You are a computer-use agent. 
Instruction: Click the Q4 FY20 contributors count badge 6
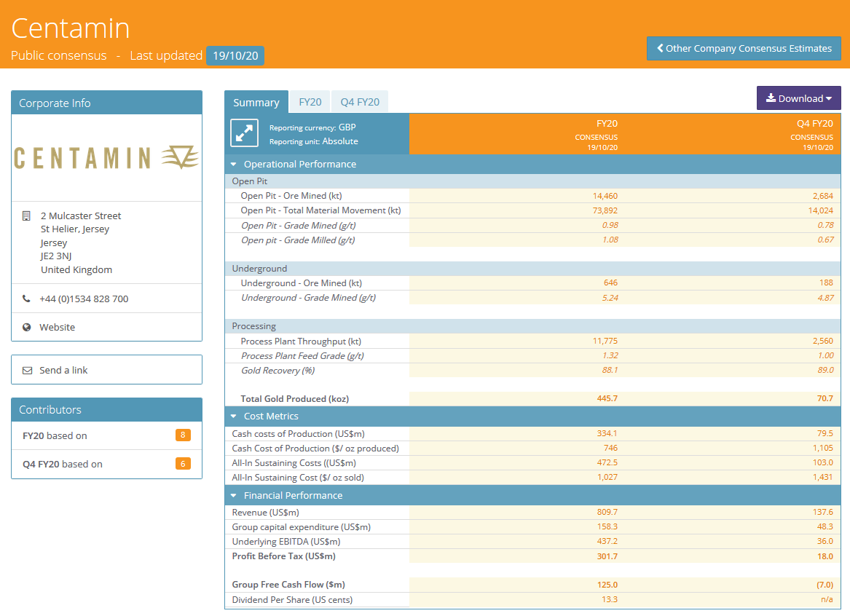[183, 464]
